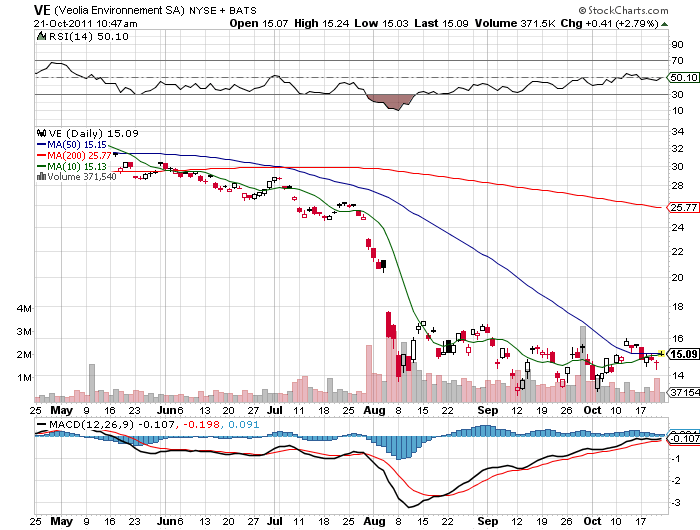Click the 4M volume scale label
Viewport: 700px width, 530px height.
pyautogui.click(x=24, y=309)
